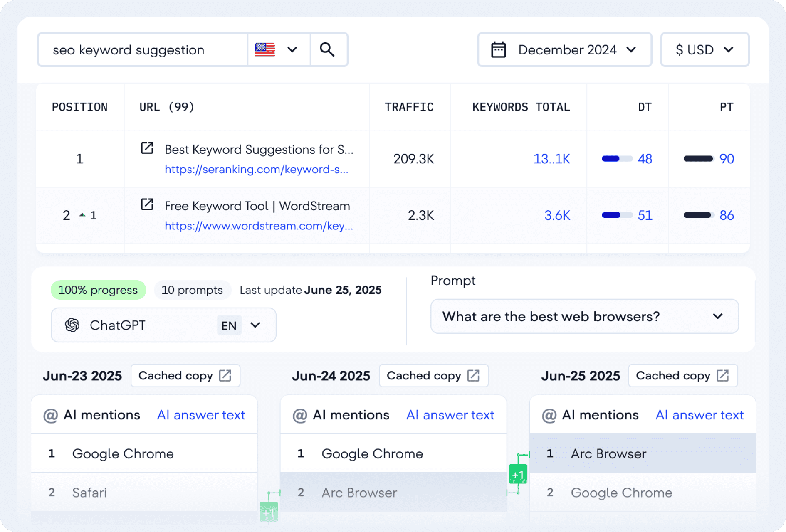The width and height of the screenshot is (786, 532).
Task: Click the PT bar for score 86
Action: click(x=699, y=215)
